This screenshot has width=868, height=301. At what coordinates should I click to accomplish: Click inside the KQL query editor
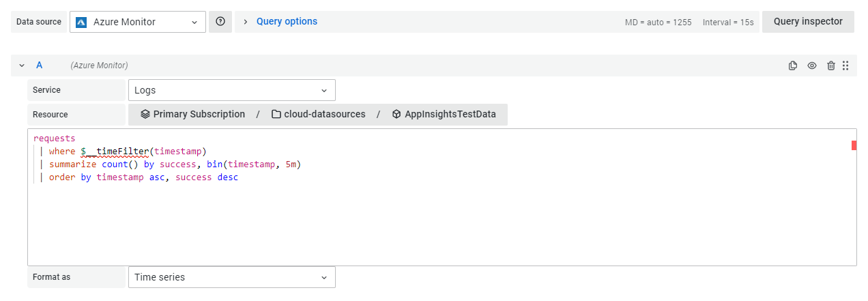(437, 218)
